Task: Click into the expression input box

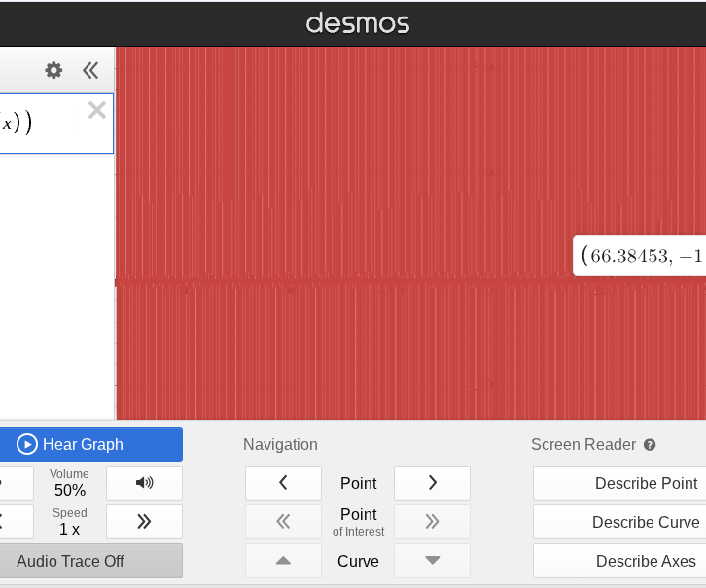Action: click(x=54, y=123)
